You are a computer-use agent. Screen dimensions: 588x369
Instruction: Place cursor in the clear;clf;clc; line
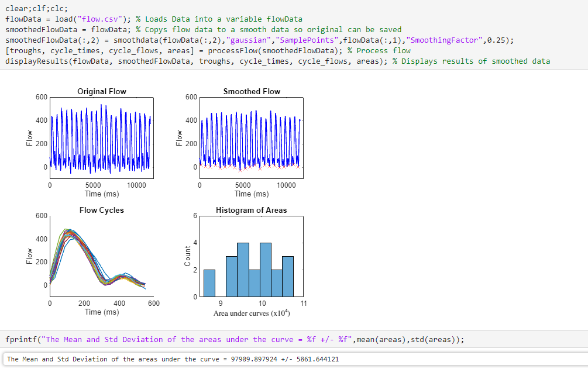[x=35, y=8]
